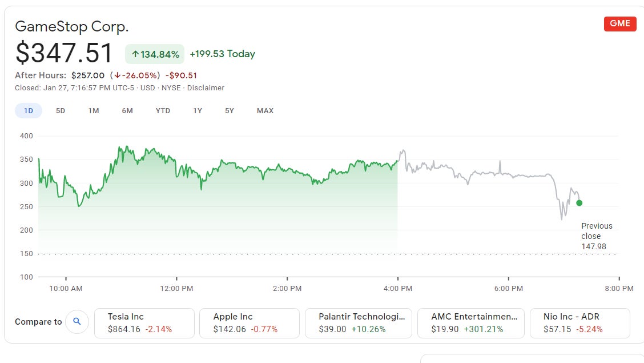Viewport: 644px width, 363px height.
Task: Select the Tesla Inc comparison card
Action: point(144,322)
